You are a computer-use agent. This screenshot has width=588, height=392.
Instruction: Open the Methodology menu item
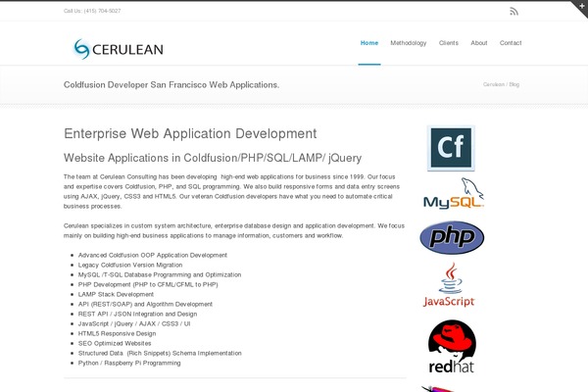coord(409,43)
